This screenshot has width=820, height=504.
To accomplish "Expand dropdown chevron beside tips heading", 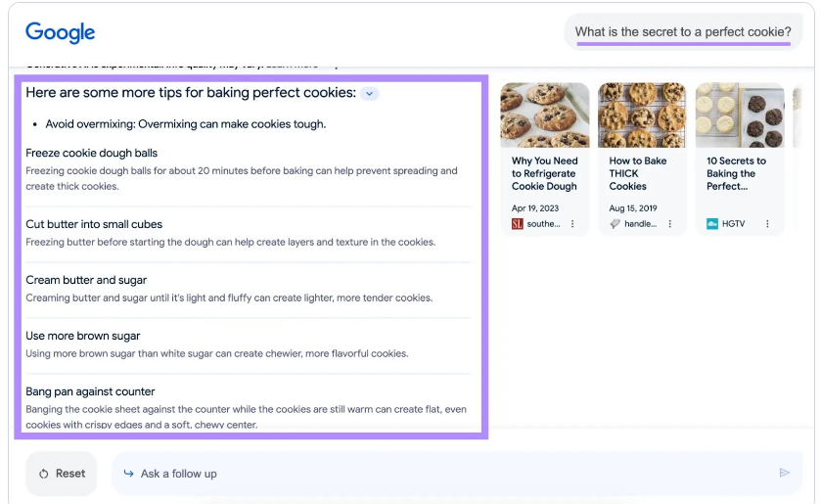I will click(x=369, y=94).
